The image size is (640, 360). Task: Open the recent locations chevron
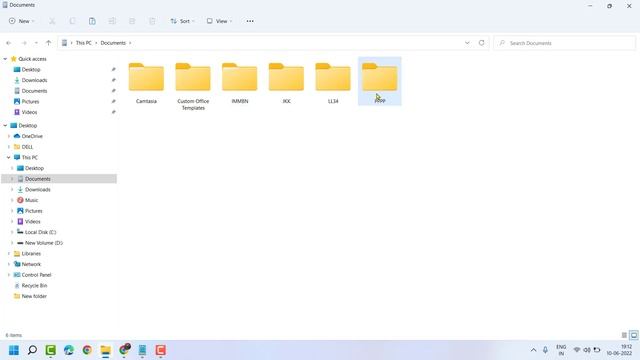click(x=36, y=43)
